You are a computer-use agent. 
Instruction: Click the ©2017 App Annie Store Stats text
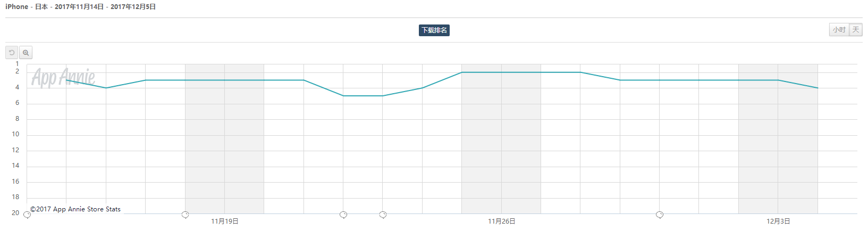tap(75, 209)
